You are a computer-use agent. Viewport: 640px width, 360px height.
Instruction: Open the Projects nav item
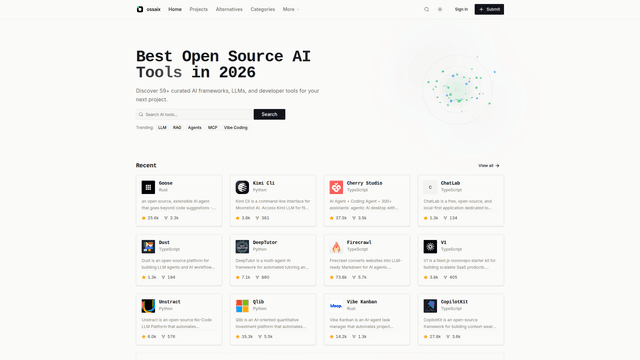[198, 9]
